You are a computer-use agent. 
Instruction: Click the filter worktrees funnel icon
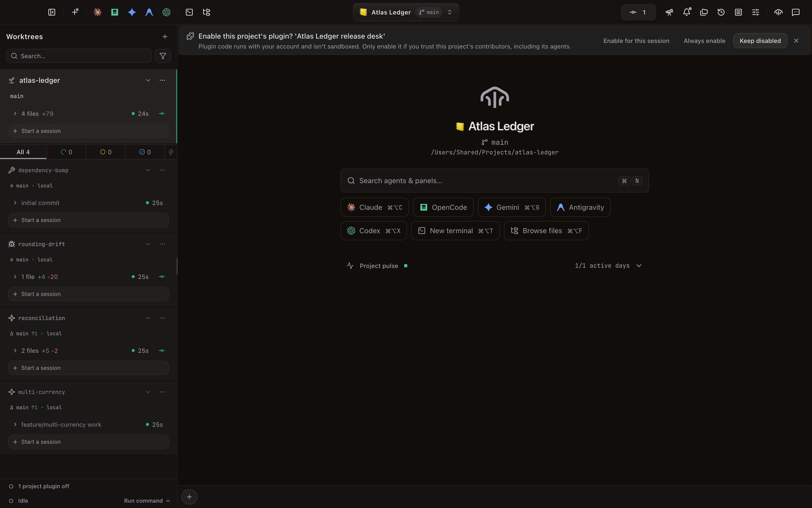(163, 56)
